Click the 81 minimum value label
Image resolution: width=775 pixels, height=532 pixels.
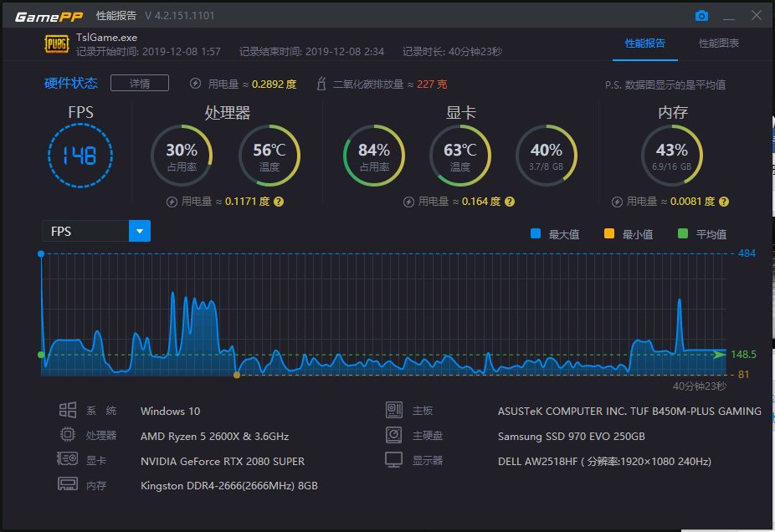pos(743,375)
